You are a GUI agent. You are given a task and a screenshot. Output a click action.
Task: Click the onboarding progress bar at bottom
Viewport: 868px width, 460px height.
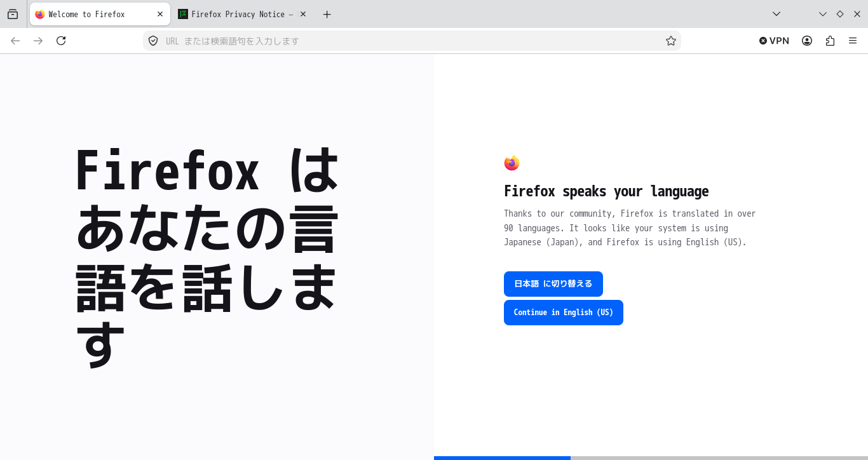coord(651,457)
